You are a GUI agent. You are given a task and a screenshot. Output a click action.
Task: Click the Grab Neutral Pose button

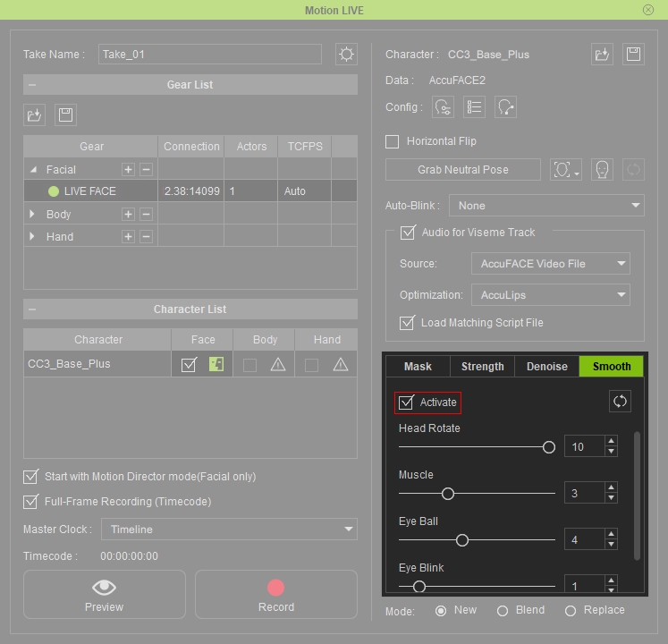click(x=463, y=170)
